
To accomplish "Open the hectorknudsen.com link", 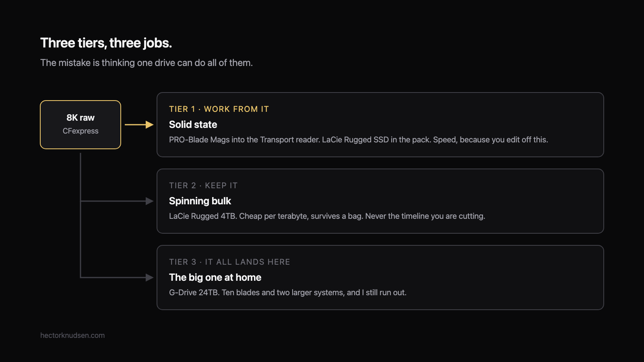I will [x=72, y=335].
